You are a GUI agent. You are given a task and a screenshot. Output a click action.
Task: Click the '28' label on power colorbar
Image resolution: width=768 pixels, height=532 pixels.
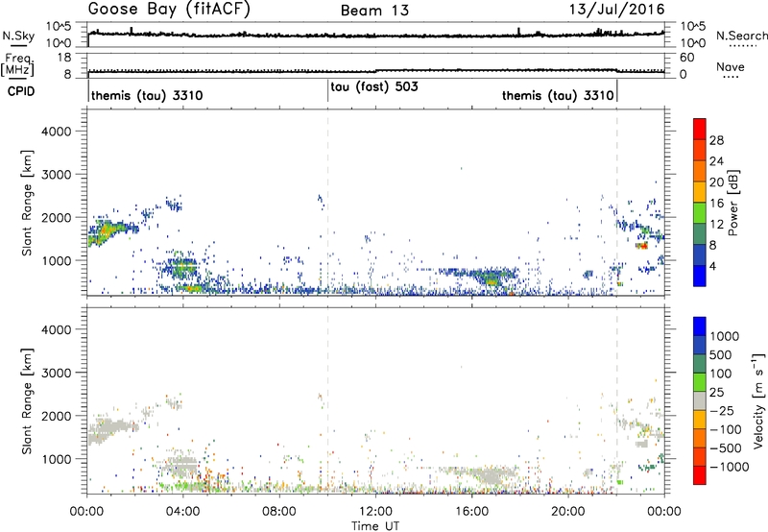(716, 140)
